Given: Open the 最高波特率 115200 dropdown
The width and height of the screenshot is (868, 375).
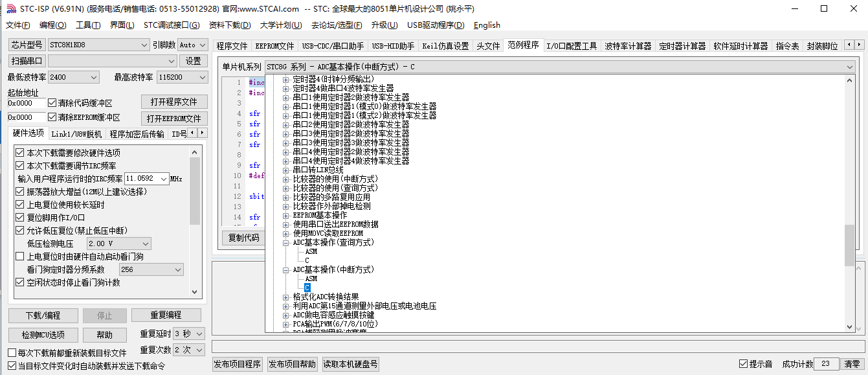Looking at the screenshot, I should click(181, 77).
